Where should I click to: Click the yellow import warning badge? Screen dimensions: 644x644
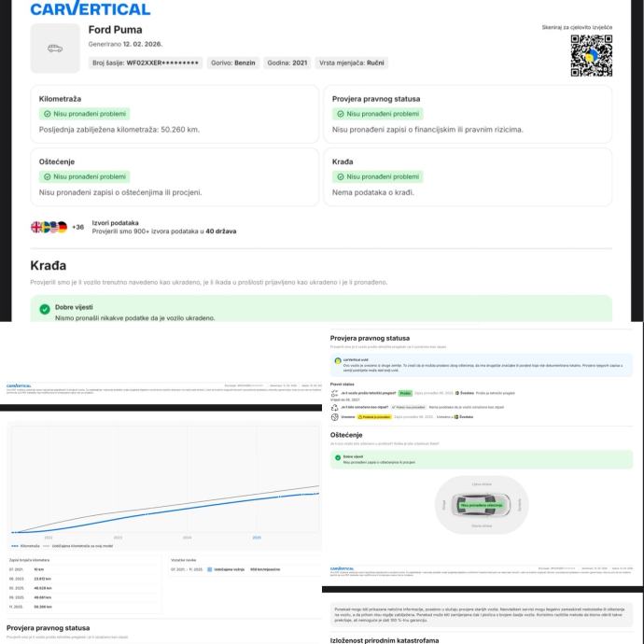[374, 417]
